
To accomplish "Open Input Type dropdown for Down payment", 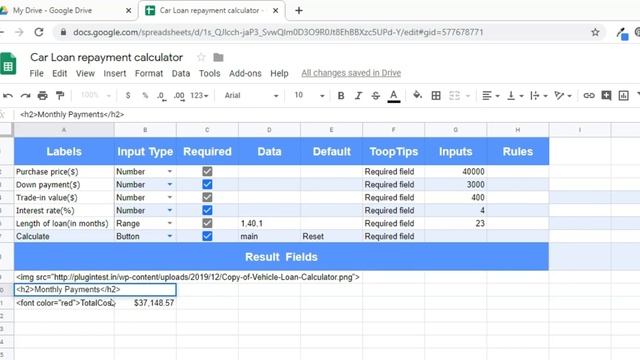I will point(170,184).
